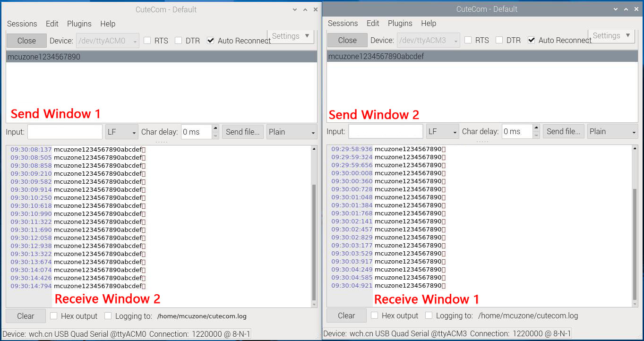The image size is (644, 341).
Task: Toggle DTR checkbox in right window
Action: coord(499,40)
